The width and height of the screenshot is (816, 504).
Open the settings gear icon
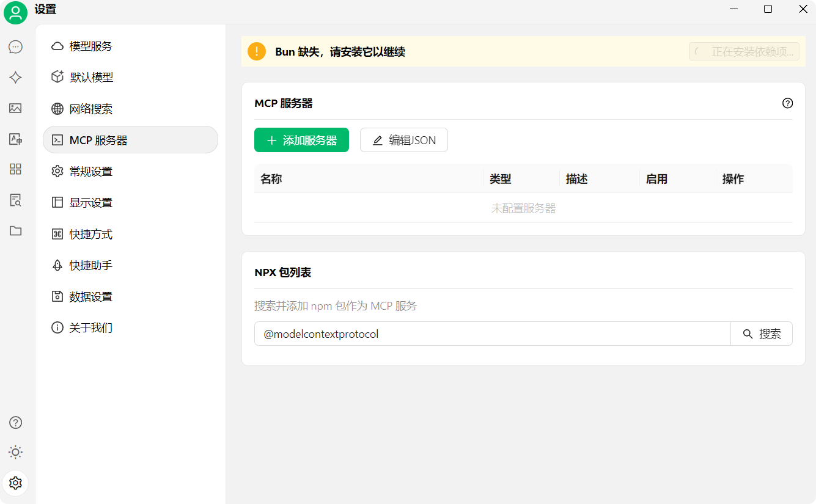tap(15, 483)
